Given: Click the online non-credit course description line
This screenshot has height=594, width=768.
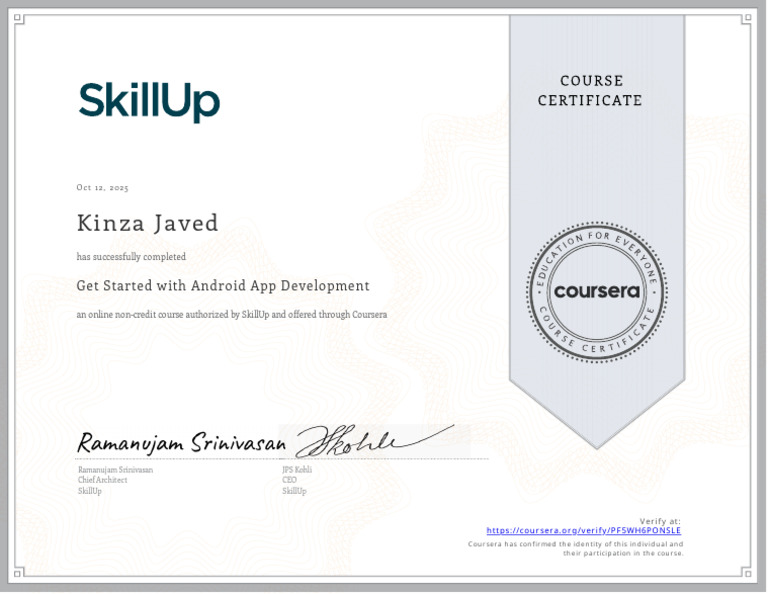Looking at the screenshot, I should (x=232, y=314).
